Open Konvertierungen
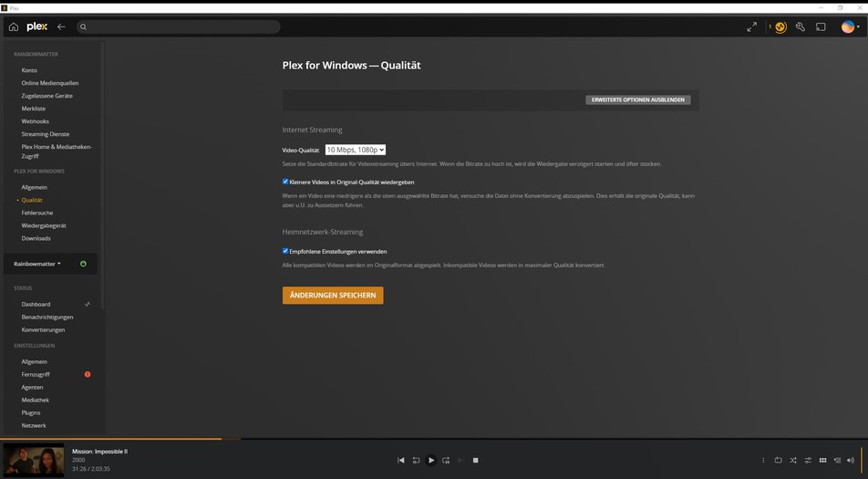Viewport: 868px width, 479px height. [x=43, y=329]
